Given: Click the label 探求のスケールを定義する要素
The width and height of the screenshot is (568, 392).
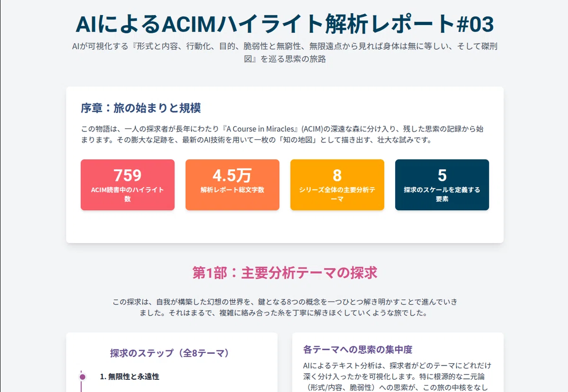Looking at the screenshot, I should point(442,194).
